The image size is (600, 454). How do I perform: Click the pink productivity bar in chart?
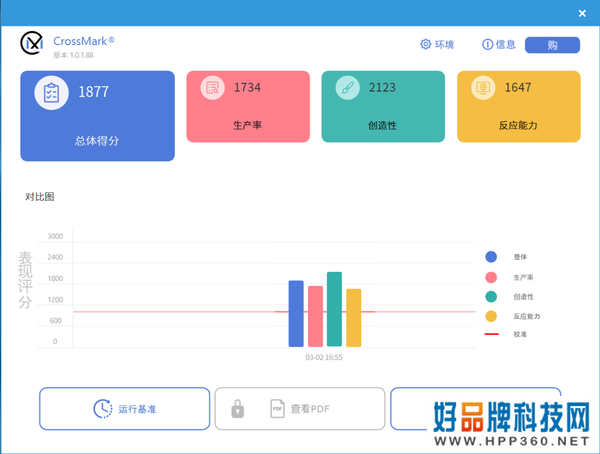click(315, 317)
